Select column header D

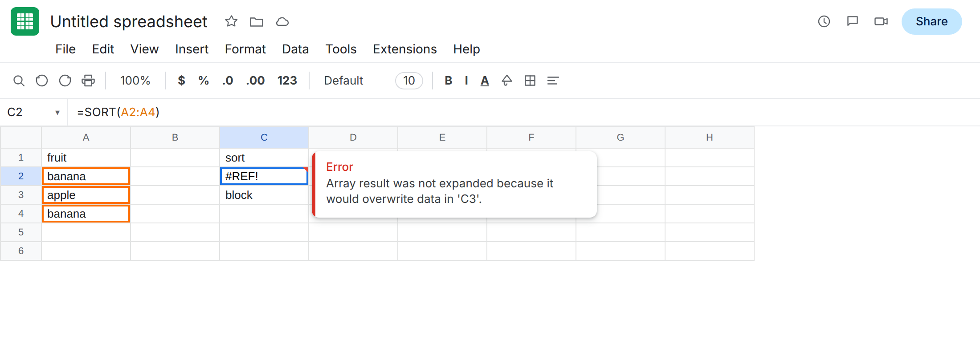point(353,138)
